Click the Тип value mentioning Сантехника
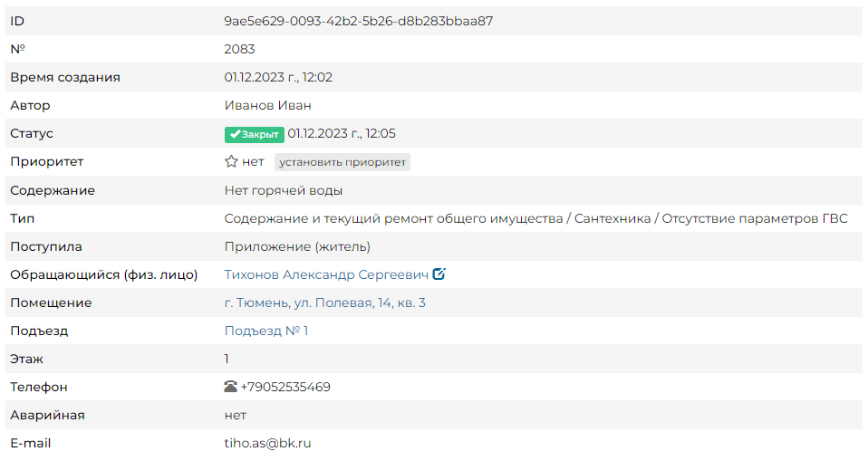The height and width of the screenshot is (461, 868). [x=535, y=218]
